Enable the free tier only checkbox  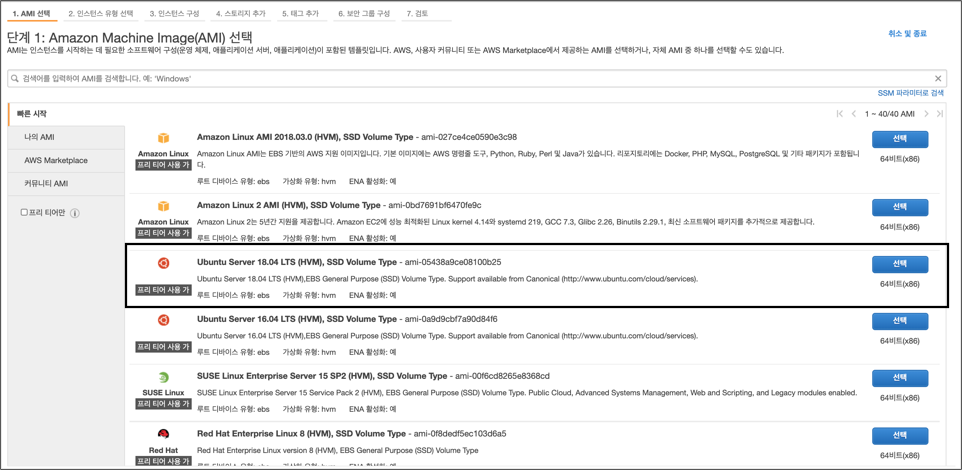tap(25, 212)
